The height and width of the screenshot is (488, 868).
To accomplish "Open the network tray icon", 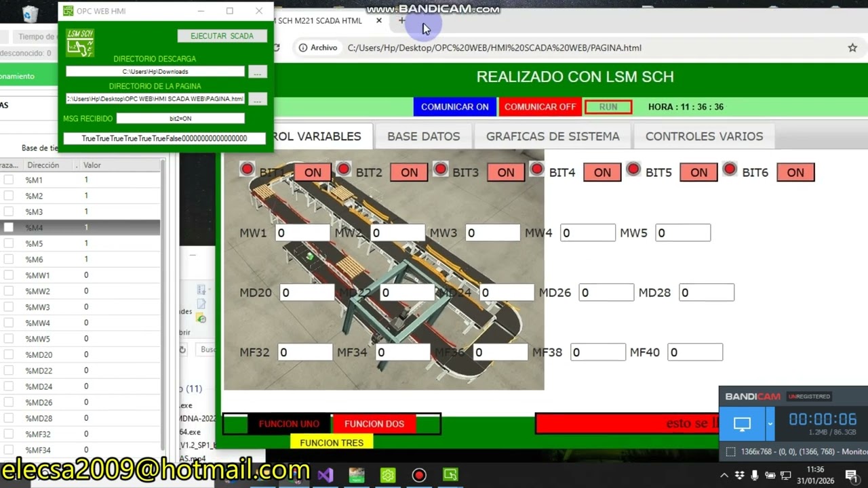I will (785, 475).
